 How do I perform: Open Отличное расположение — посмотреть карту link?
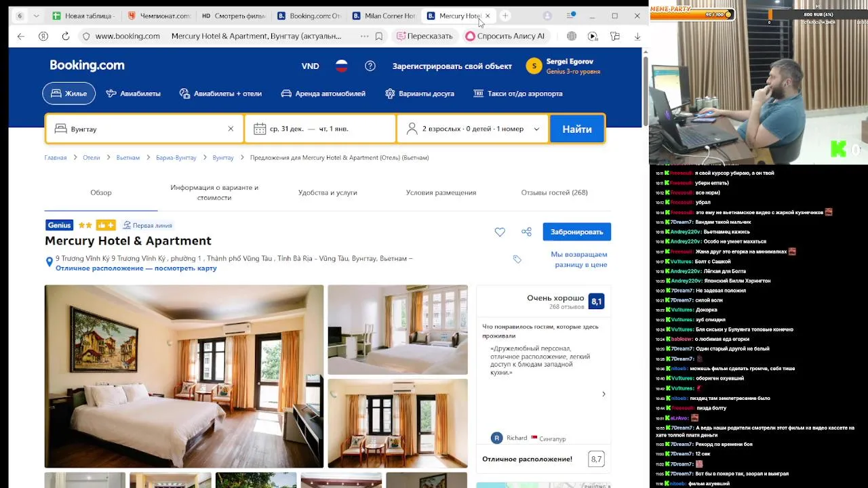point(136,268)
